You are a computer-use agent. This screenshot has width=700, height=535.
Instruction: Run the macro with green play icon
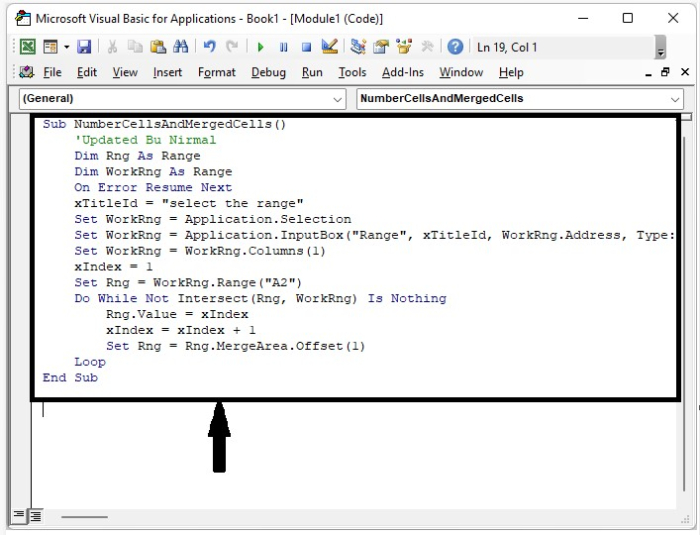click(261, 47)
